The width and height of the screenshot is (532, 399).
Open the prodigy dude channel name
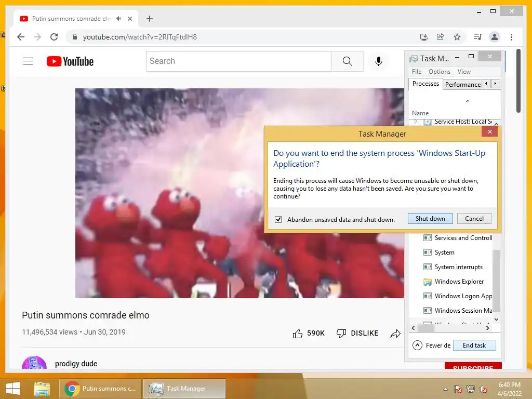(76, 363)
